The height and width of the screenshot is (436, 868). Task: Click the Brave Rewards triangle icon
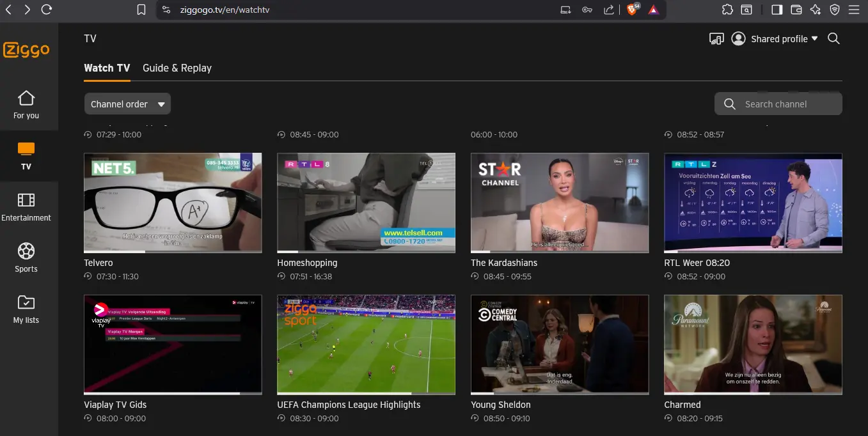click(x=652, y=10)
